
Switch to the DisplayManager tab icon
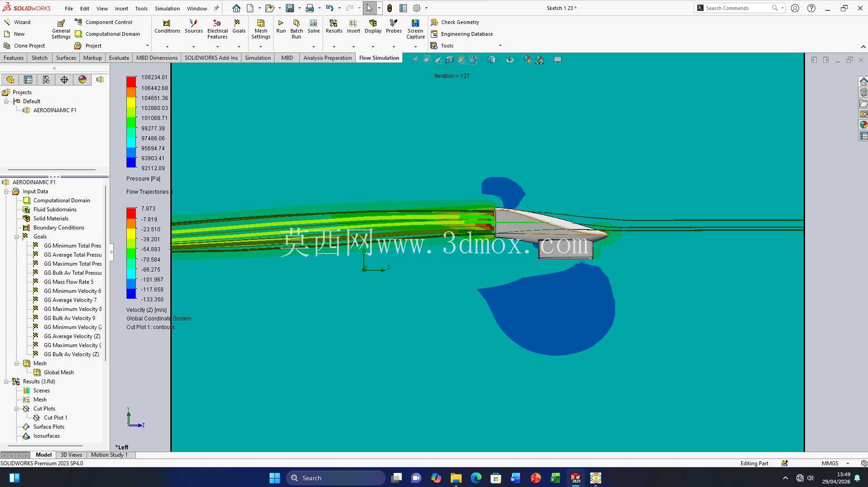point(82,80)
